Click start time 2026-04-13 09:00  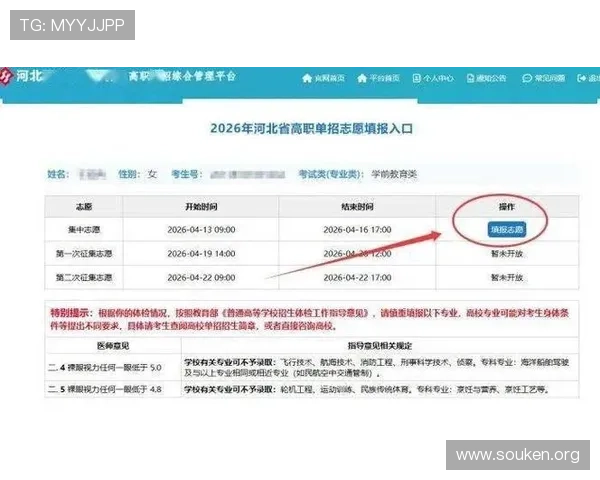201,230
